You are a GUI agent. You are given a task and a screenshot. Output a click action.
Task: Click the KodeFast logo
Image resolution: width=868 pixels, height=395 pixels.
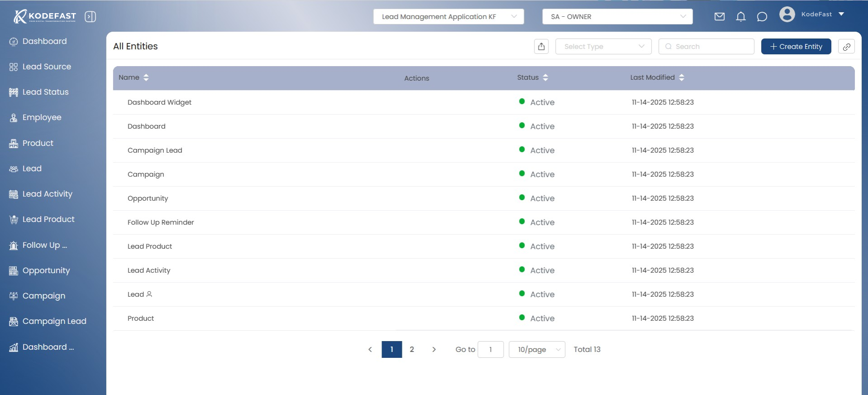(45, 17)
